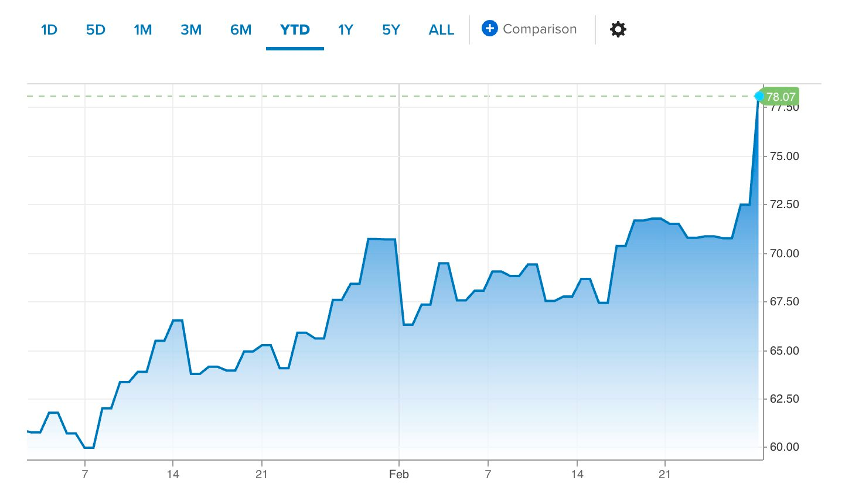Click the 75.00 label on the y-axis
This screenshot has width=852, height=504.
[x=785, y=156]
